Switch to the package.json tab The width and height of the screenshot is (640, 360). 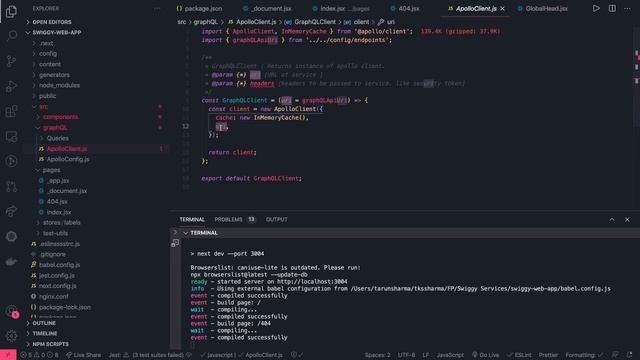tap(200, 9)
